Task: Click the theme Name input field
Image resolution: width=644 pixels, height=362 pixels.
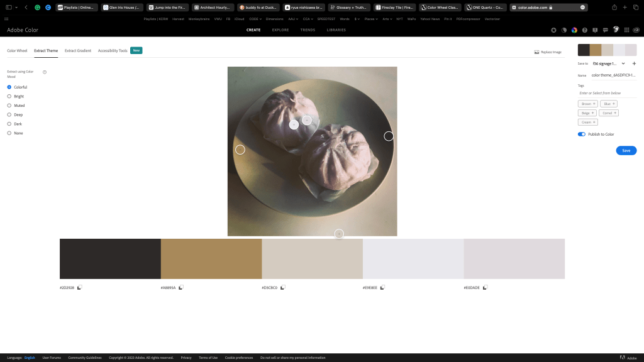Action: click(613, 75)
